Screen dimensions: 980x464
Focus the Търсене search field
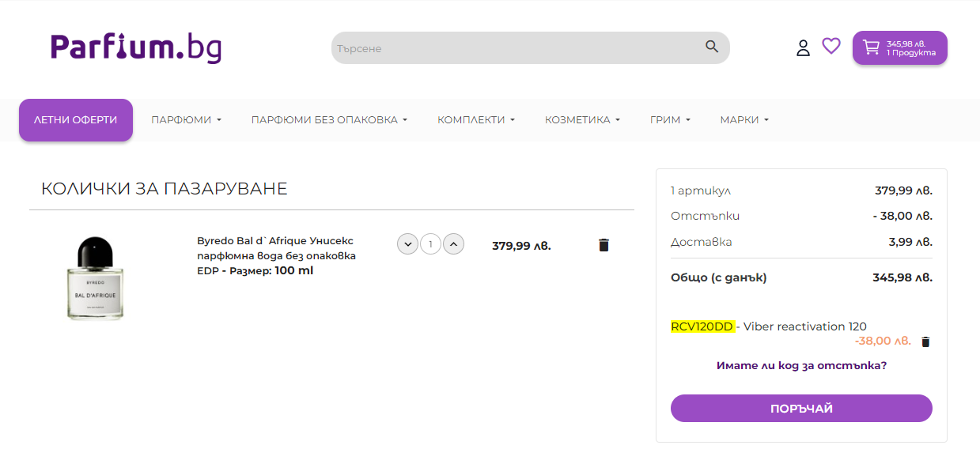514,48
